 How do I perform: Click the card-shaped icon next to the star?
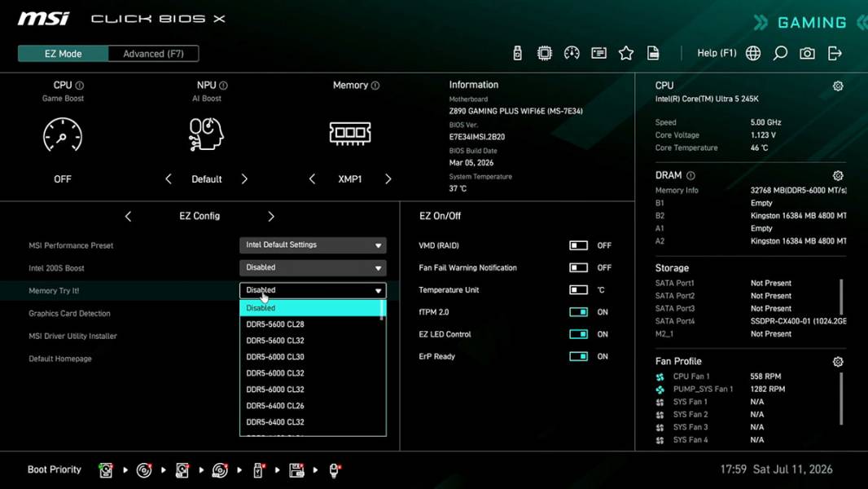tap(598, 53)
